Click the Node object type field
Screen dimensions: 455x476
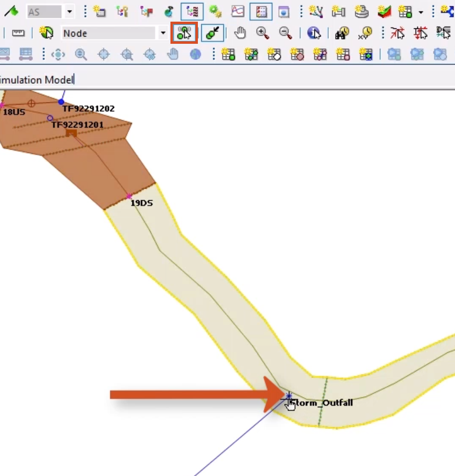[108, 33]
